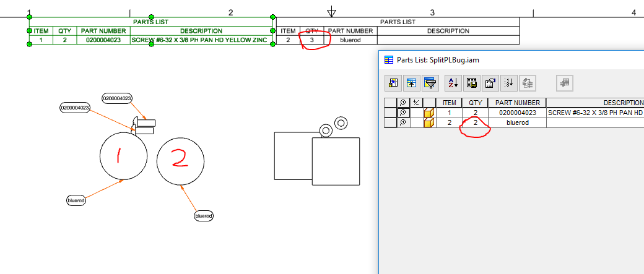The height and width of the screenshot is (274, 644).
Task: Click the magnifier icon in 0200004023 row
Action: click(403, 113)
